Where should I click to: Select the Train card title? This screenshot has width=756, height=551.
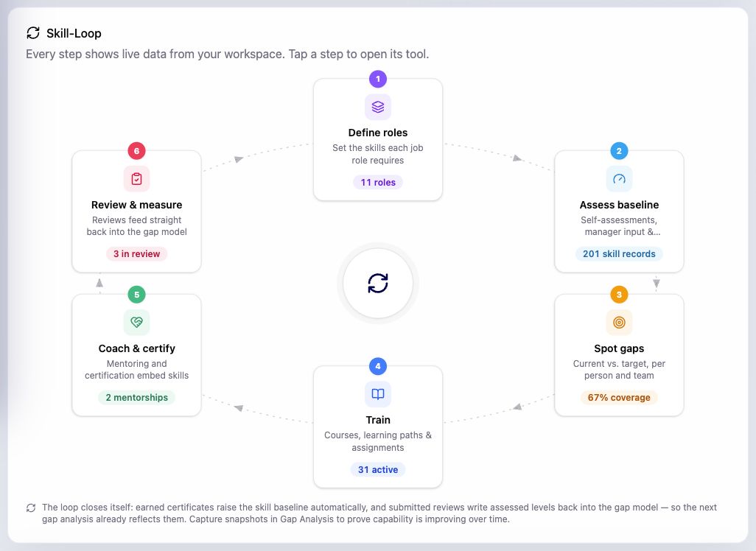378,420
